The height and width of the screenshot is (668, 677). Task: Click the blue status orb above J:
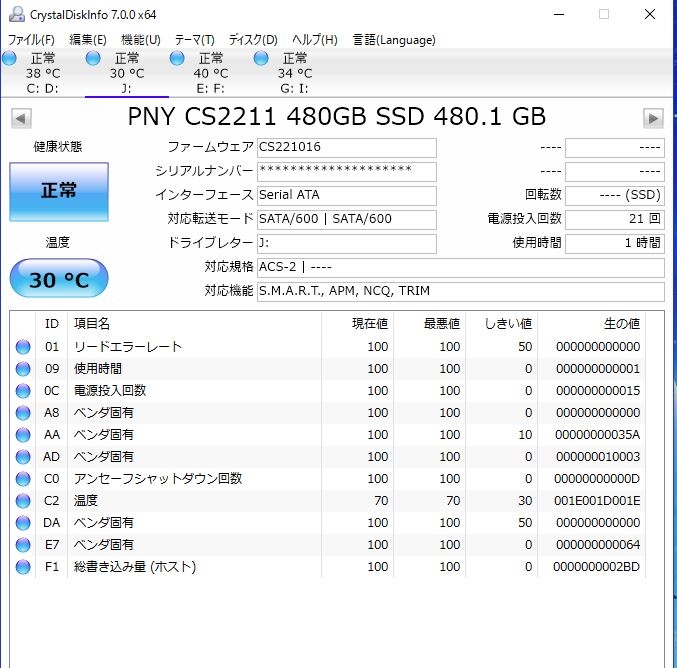tap(93, 58)
